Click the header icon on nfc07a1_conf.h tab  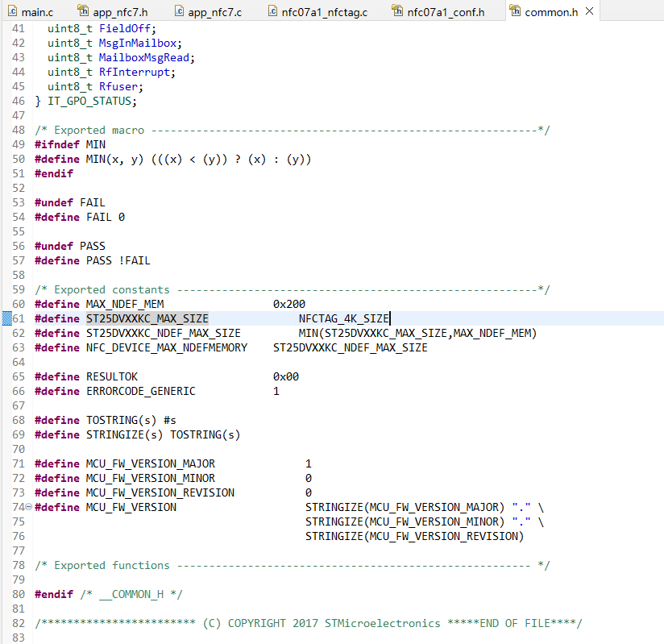397,10
